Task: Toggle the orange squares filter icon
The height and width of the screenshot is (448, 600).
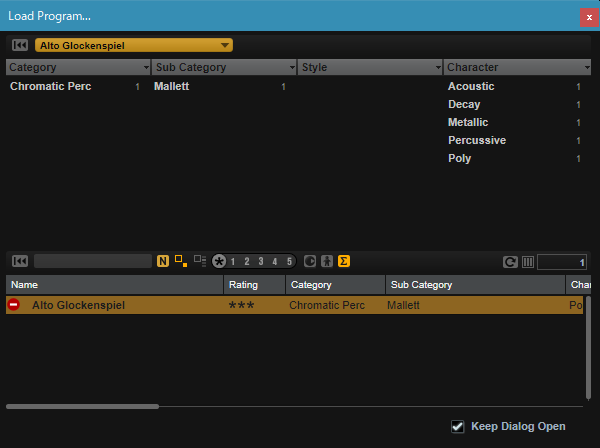Action: (181, 261)
